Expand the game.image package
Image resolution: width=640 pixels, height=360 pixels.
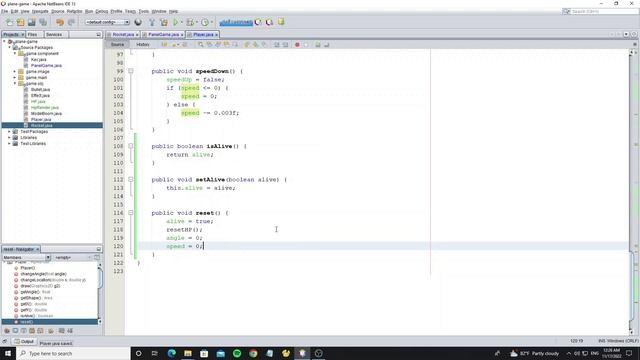click(x=15, y=71)
